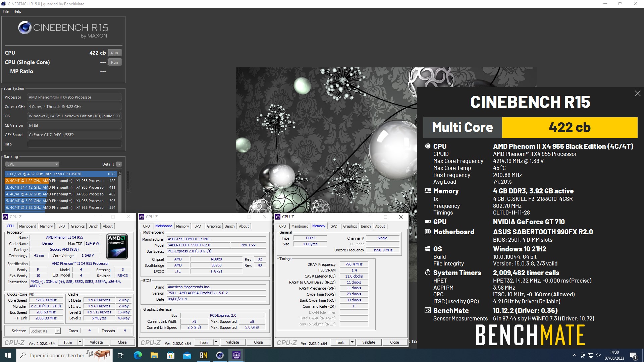
Task: Expand Tools dropdown arrow in Mainboard CPU-Z window
Action: pos(216,342)
